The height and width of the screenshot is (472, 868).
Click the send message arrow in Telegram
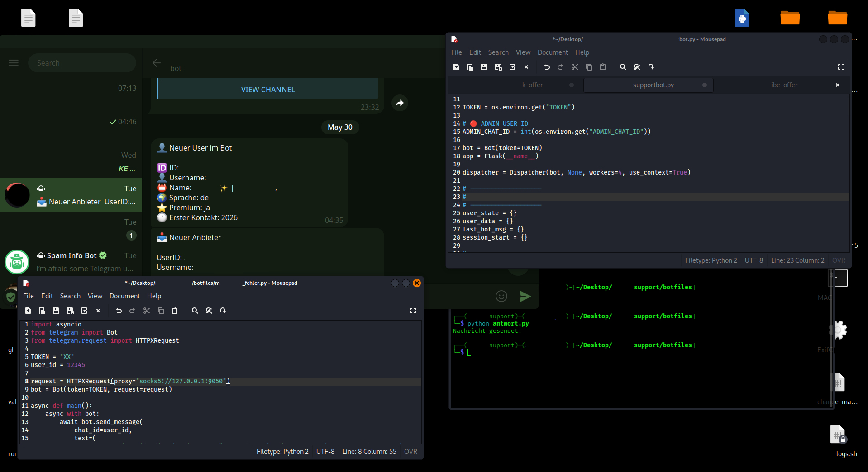525,296
